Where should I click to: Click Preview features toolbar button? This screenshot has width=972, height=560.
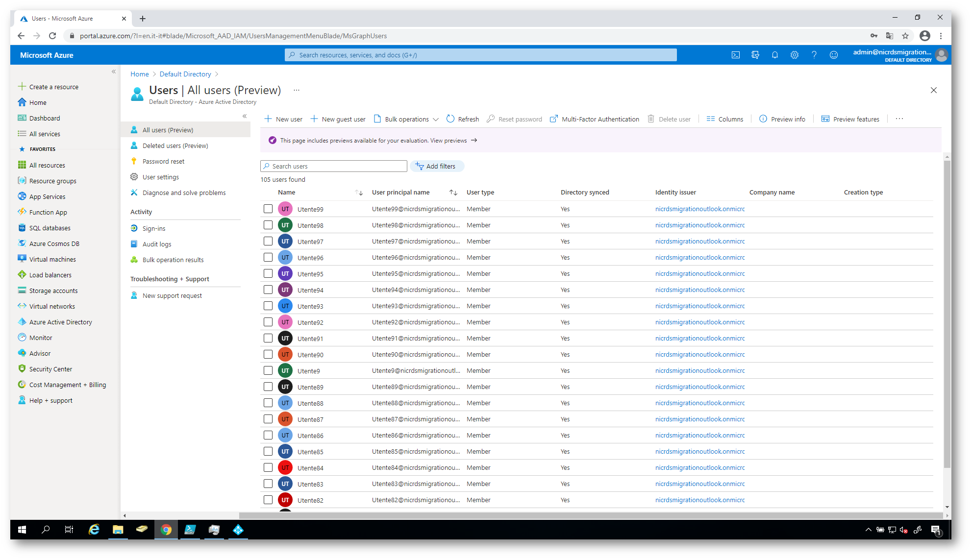(850, 119)
